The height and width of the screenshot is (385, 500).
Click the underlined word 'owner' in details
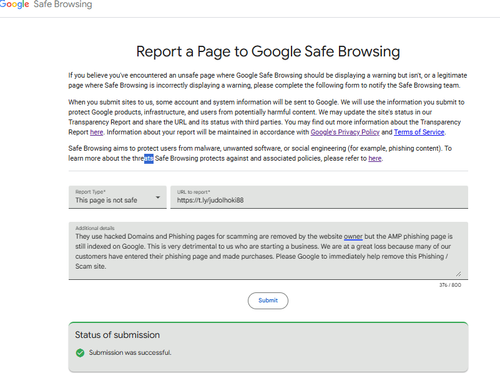click(x=353, y=237)
